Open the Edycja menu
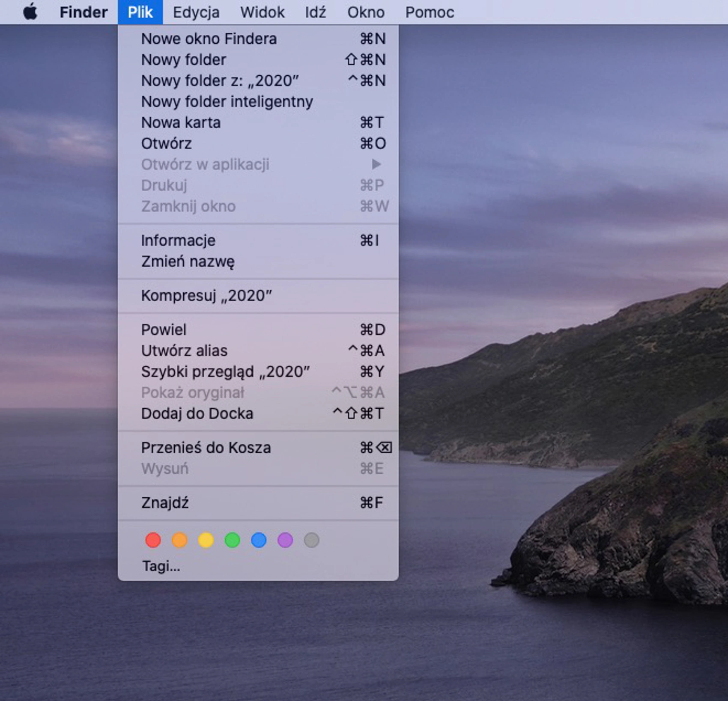Image resolution: width=728 pixels, height=701 pixels. click(x=196, y=12)
